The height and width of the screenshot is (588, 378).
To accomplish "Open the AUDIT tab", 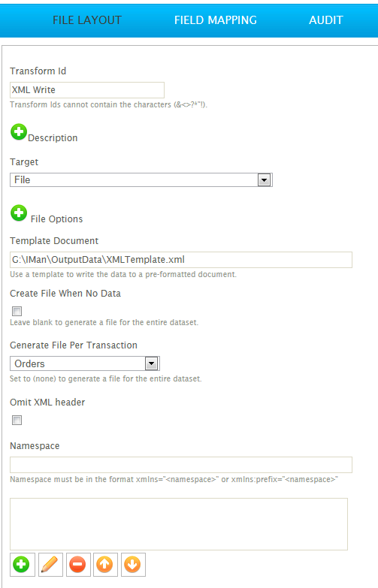I will click(326, 20).
